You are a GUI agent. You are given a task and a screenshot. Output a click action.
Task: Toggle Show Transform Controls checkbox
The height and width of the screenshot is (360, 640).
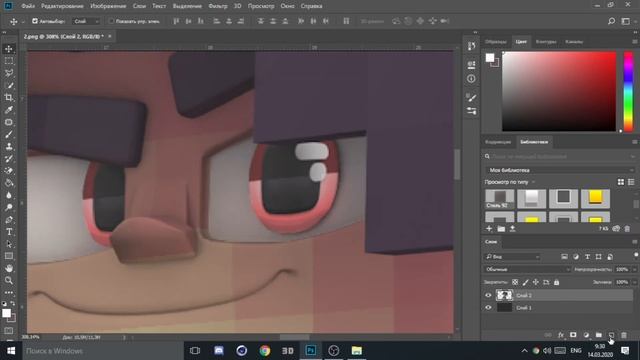coord(111,21)
